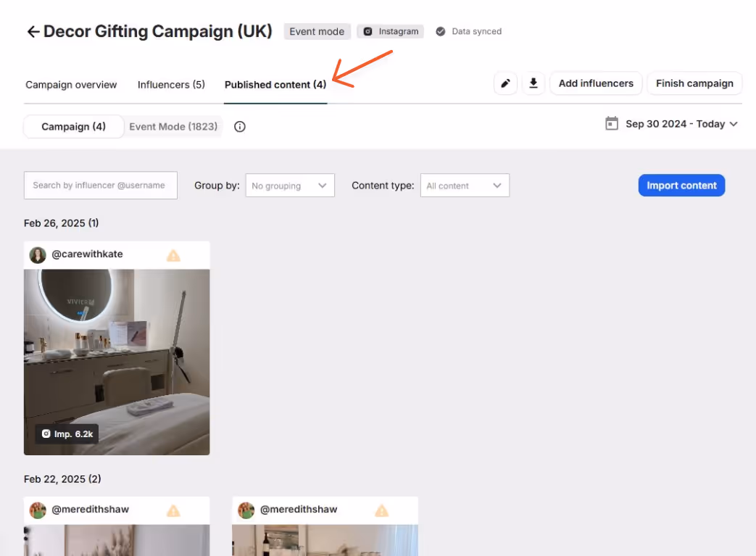
Task: Click the Instagram icon in platform badge
Action: coord(368,31)
